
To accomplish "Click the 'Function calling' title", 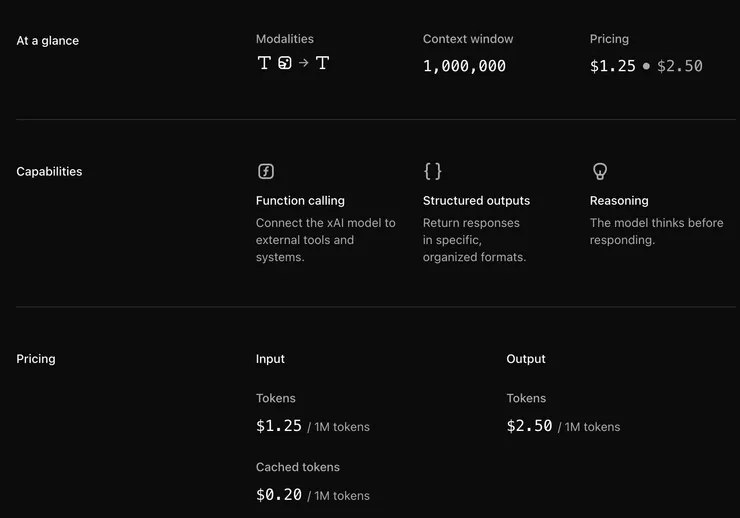I will click(300, 201).
